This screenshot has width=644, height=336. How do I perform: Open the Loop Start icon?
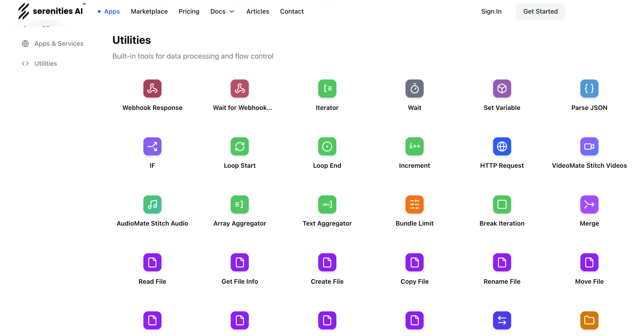239,146
